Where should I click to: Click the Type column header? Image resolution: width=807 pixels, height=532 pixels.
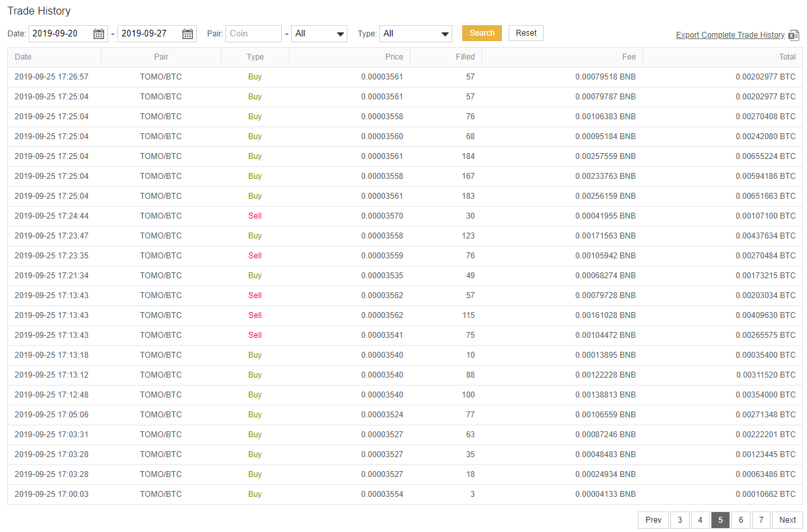(255, 57)
